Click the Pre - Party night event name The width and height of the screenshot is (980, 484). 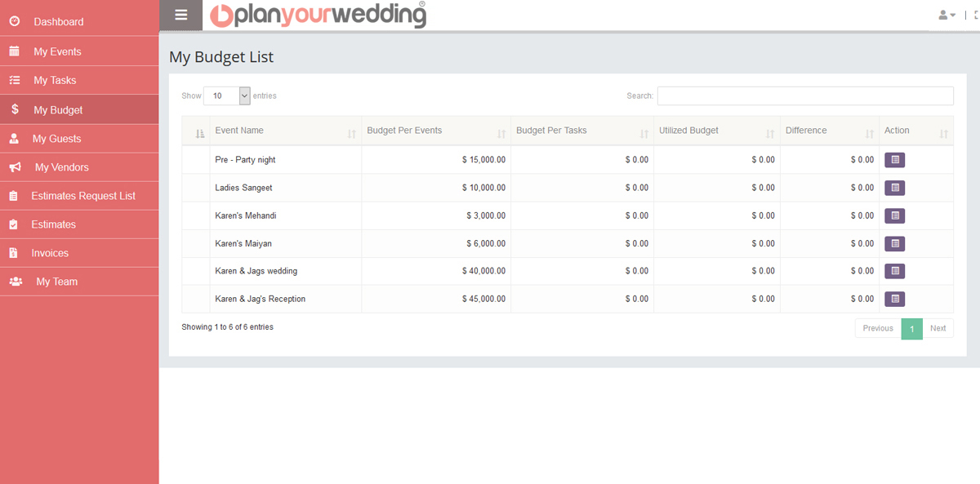point(245,160)
